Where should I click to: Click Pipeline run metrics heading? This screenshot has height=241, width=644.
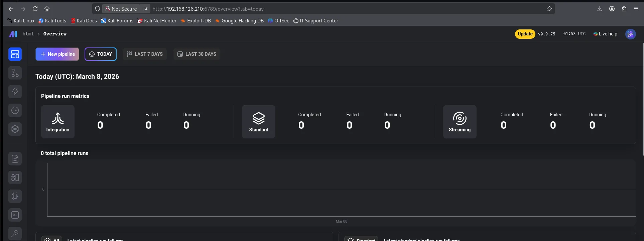pos(65,96)
